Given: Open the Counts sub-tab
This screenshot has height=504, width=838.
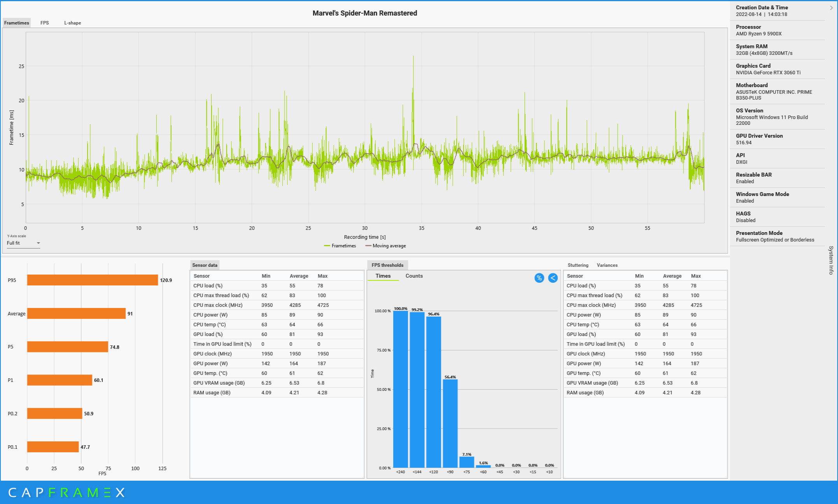Looking at the screenshot, I should pyautogui.click(x=414, y=276).
